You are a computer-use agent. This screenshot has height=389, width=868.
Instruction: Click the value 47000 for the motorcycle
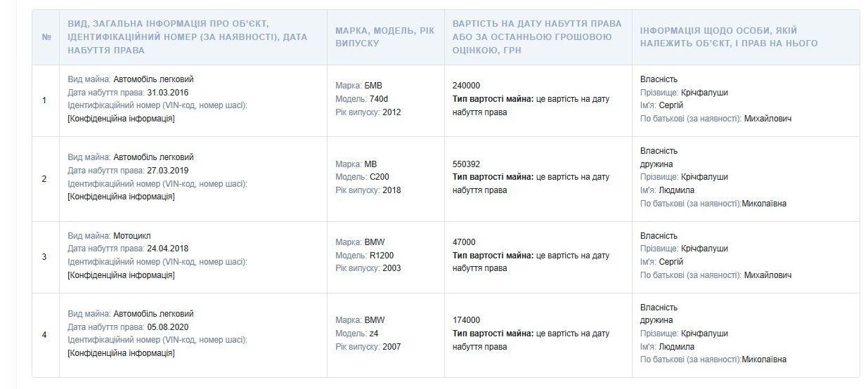pyautogui.click(x=464, y=242)
